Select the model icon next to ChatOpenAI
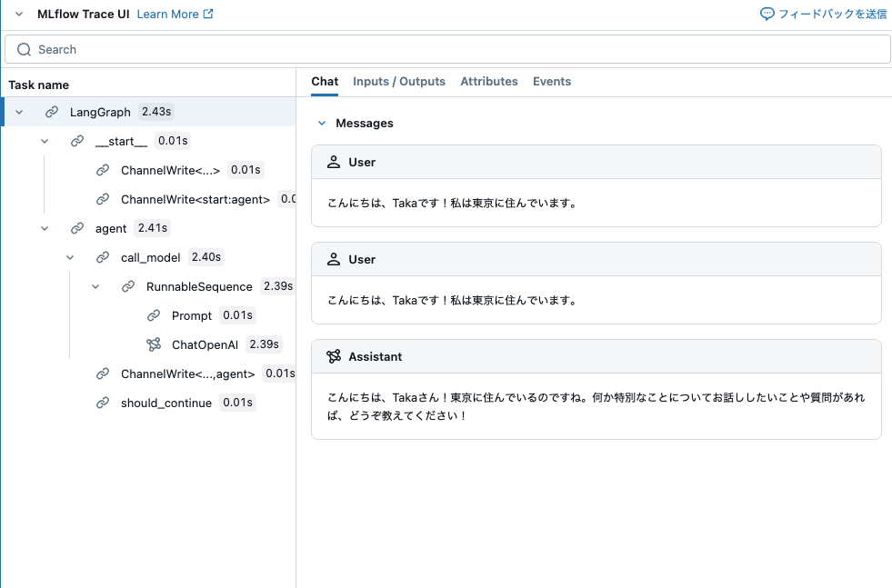The height and width of the screenshot is (588, 892). coord(155,344)
